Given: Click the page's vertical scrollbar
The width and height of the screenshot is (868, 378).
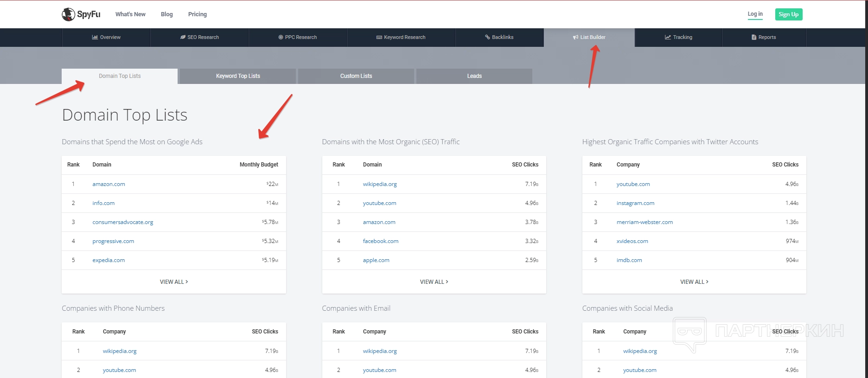Looking at the screenshot, I should [x=866, y=186].
